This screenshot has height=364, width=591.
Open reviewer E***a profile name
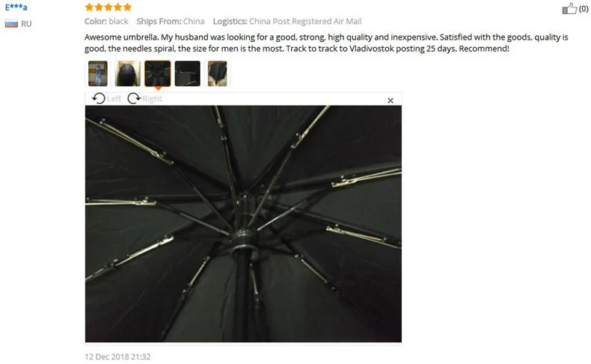(x=16, y=7)
